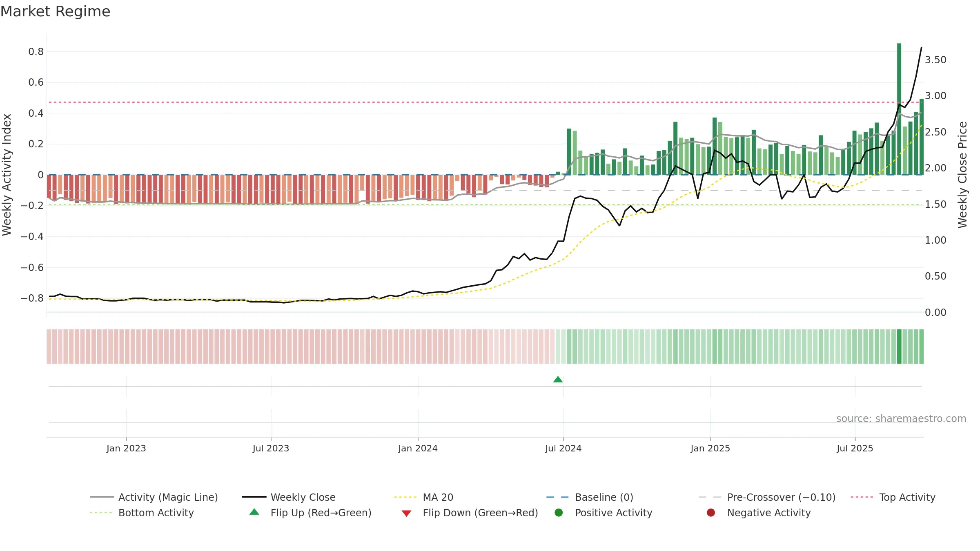Toggle Activity (Magic Line) legend entry

click(x=154, y=497)
